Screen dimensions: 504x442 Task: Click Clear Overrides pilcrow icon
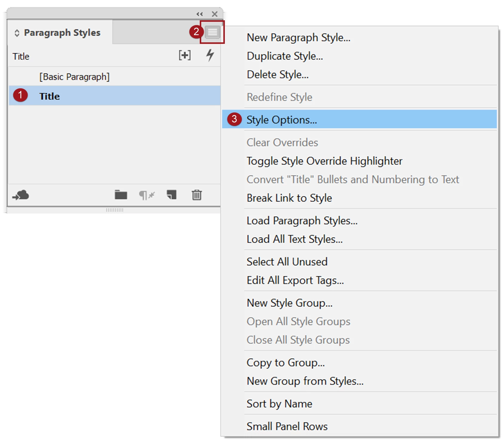coord(147,195)
